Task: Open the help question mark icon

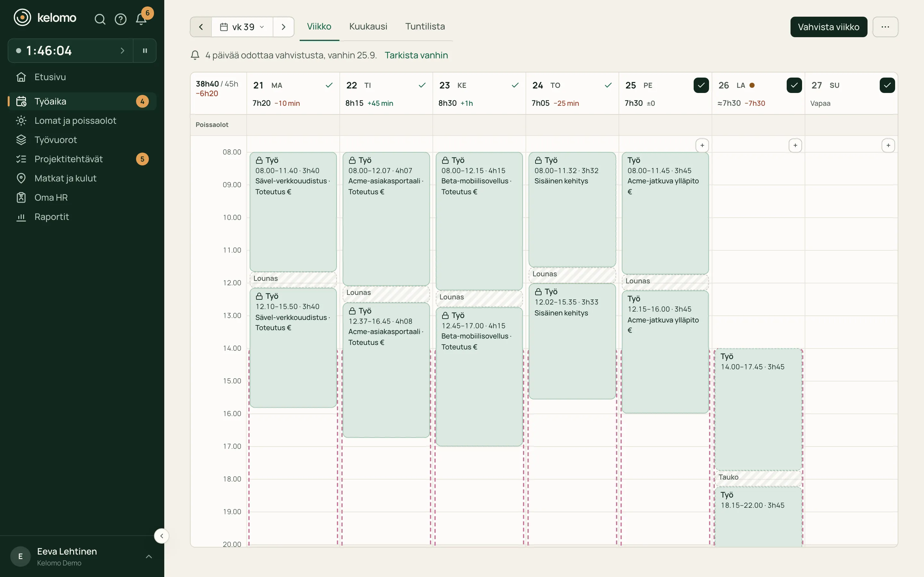Action: click(x=121, y=19)
